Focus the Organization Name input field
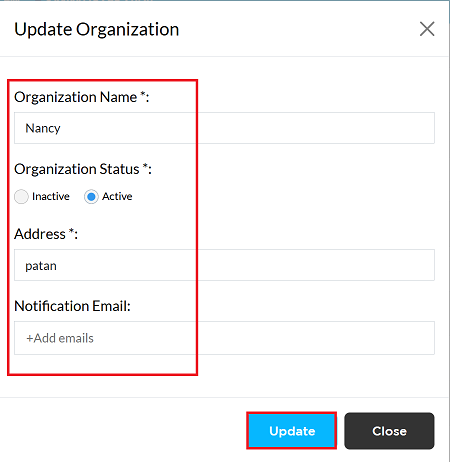The height and width of the screenshot is (462, 450). point(224,128)
